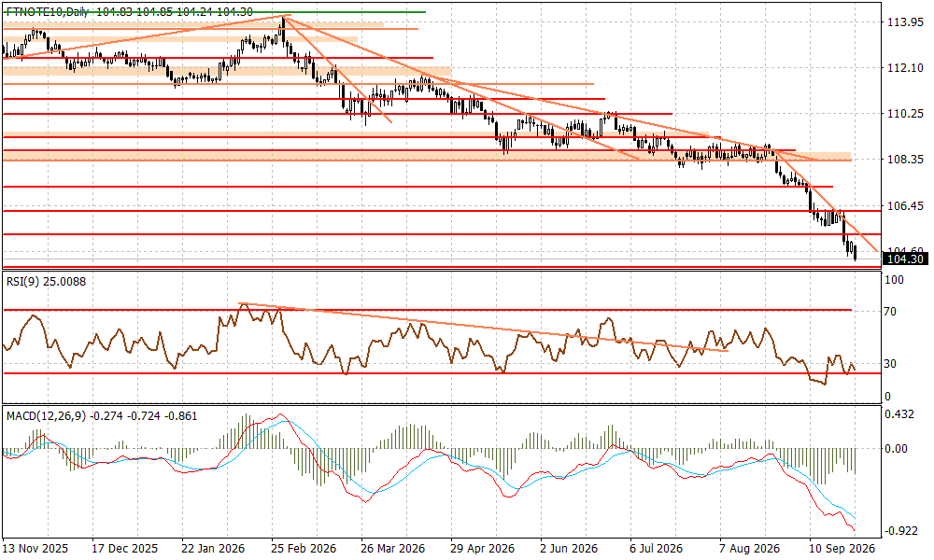Click the MACD -0.922 scale label
Image resolution: width=934 pixels, height=560 pixels.
(x=901, y=531)
